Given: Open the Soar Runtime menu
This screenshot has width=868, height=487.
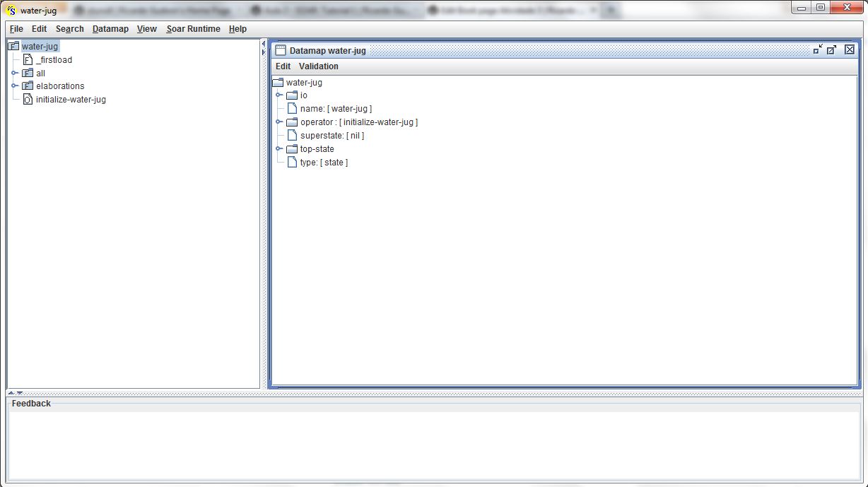Looking at the screenshot, I should pyautogui.click(x=193, y=29).
